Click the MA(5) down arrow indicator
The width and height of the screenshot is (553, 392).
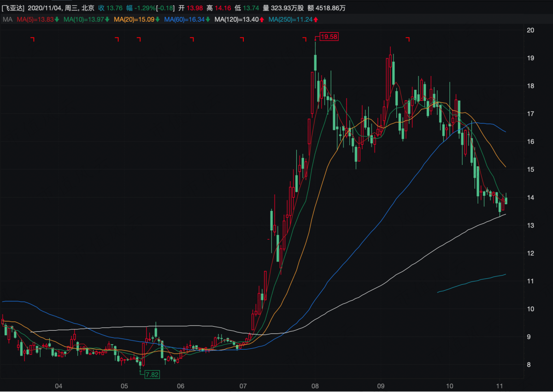tap(57, 19)
